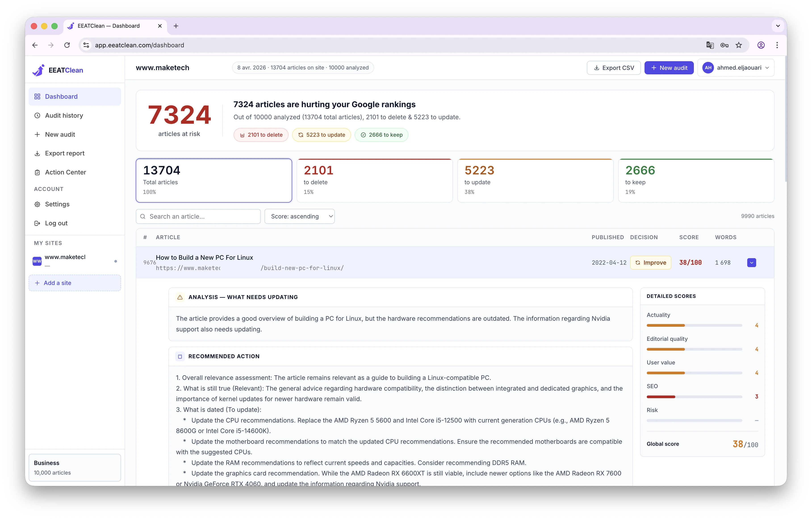Open the Score: ascending sort dropdown
812x519 pixels.
click(299, 216)
